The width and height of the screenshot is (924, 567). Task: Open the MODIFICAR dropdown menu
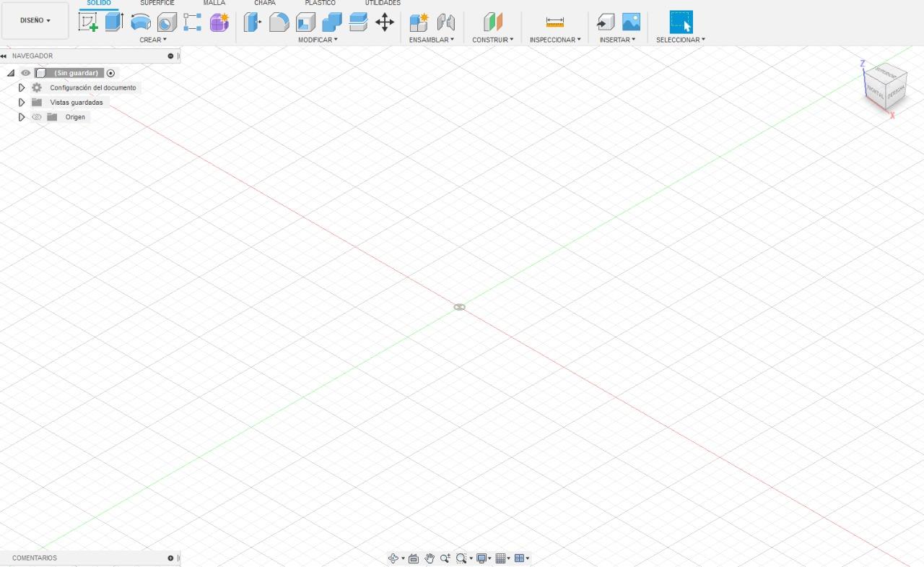pyautogui.click(x=318, y=40)
